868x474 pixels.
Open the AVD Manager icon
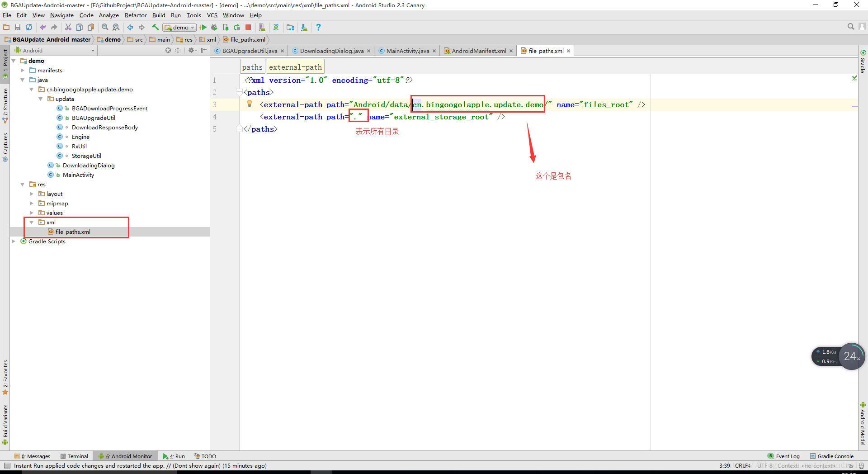262,27
